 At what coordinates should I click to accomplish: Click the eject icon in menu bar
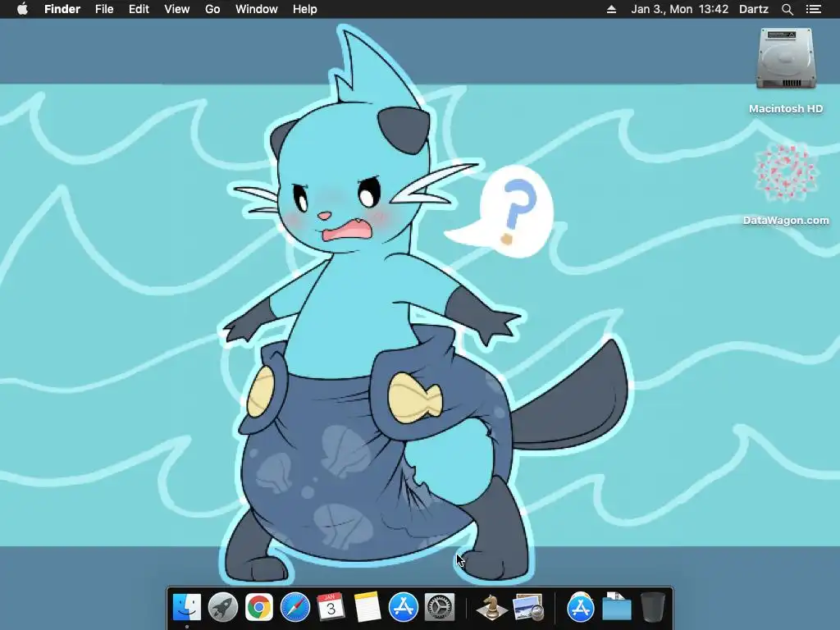point(611,9)
